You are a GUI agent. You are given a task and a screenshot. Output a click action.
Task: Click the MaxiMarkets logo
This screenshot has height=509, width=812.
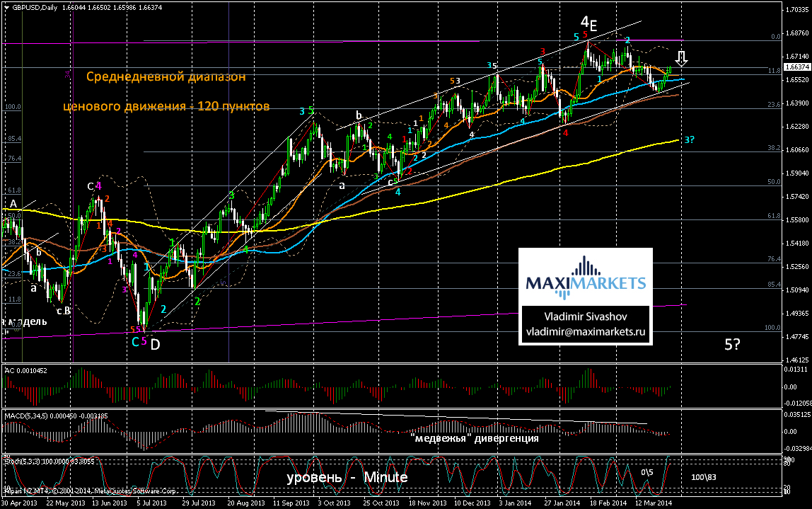[586, 278]
